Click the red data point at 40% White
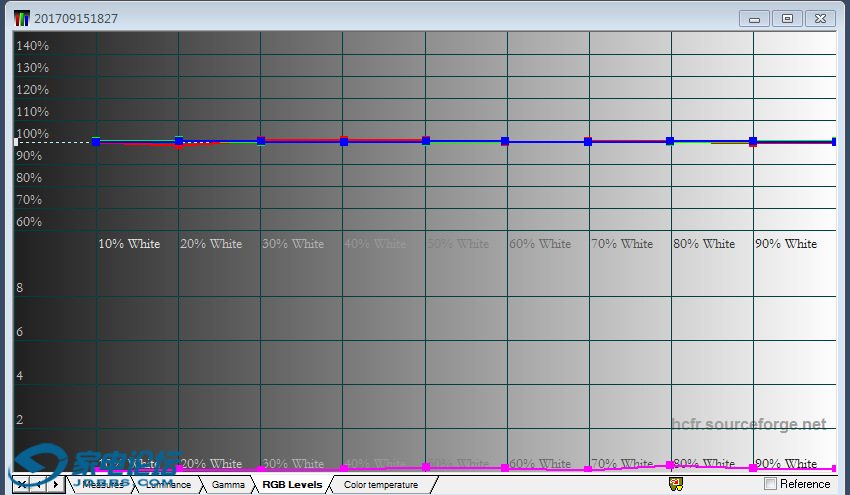850x495 pixels. click(x=344, y=139)
